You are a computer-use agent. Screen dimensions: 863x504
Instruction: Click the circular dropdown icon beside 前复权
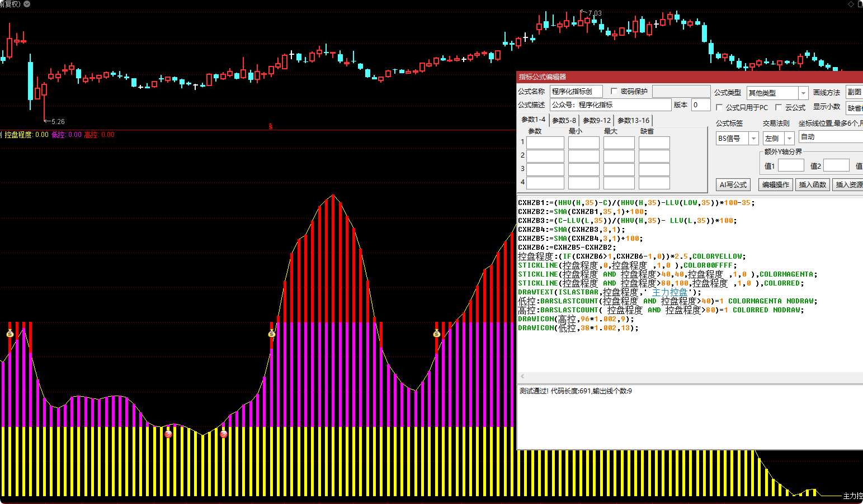tap(27, 4)
